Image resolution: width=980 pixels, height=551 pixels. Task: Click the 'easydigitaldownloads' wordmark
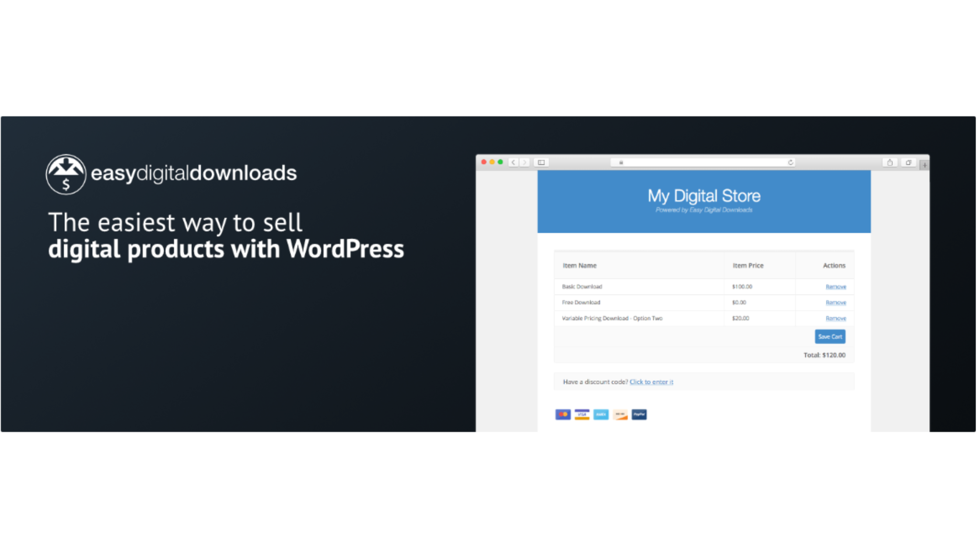[x=194, y=173]
